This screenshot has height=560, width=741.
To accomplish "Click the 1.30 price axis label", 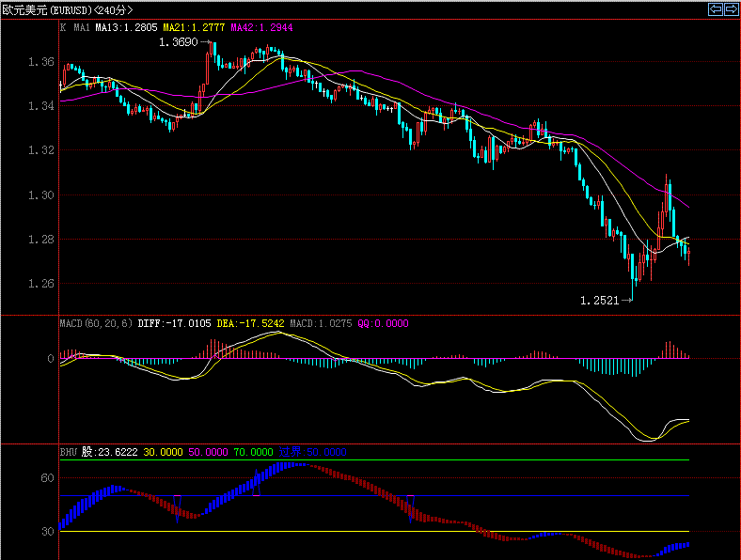I will 40,195.
